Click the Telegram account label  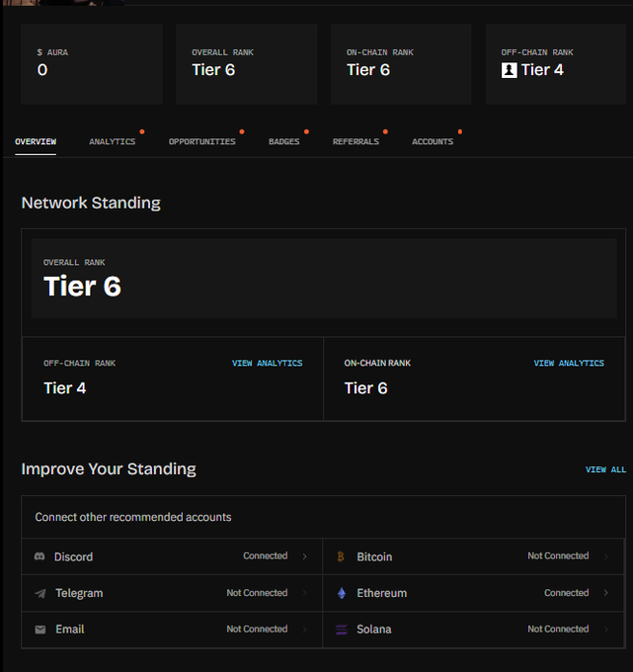tap(79, 593)
